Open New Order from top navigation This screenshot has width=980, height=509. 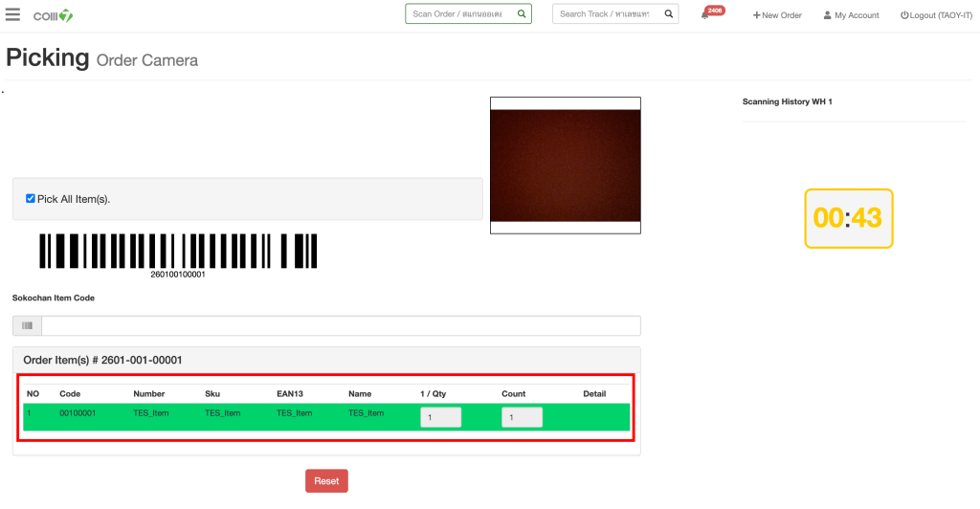(x=777, y=15)
